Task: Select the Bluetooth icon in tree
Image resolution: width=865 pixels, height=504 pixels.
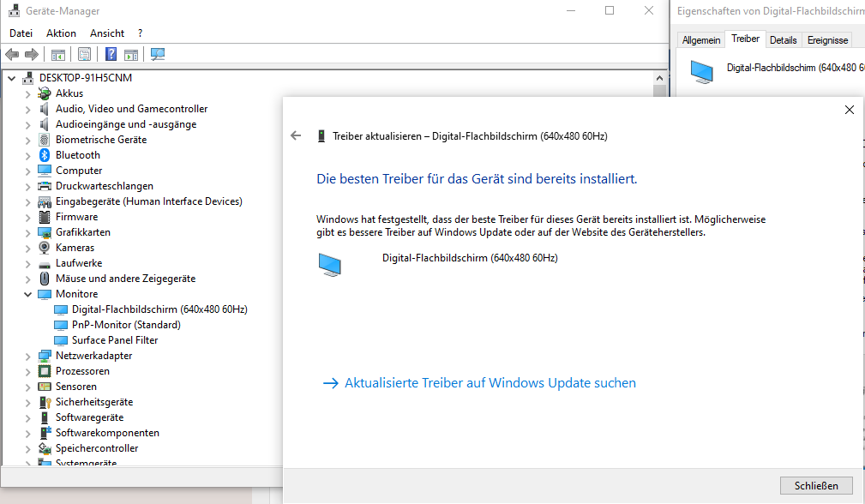Action: pyautogui.click(x=45, y=155)
